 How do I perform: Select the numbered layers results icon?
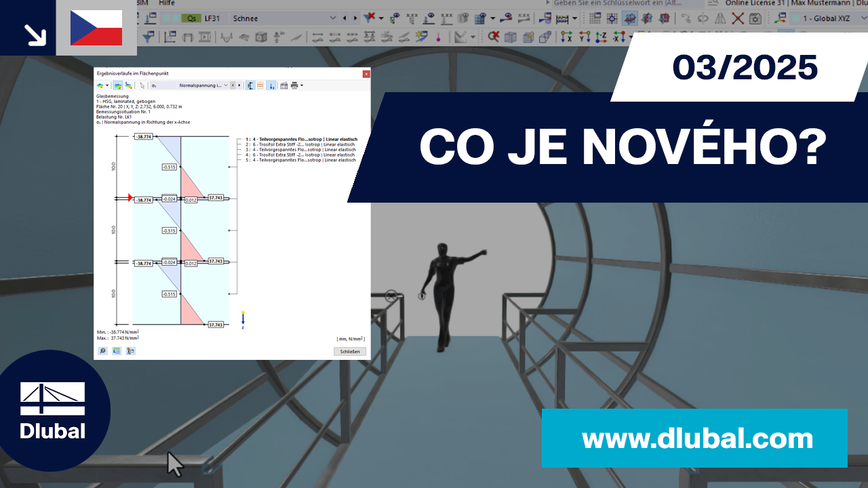coord(128,85)
